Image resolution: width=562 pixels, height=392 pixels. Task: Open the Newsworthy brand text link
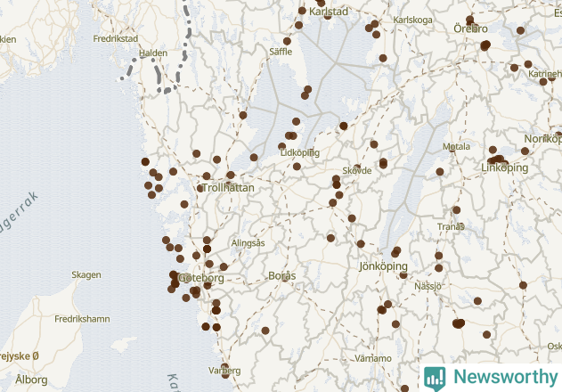pyautogui.click(x=505, y=377)
